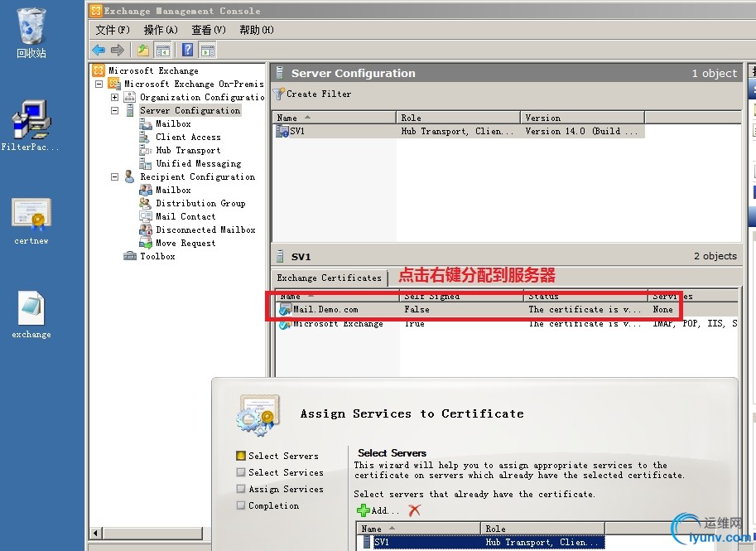This screenshot has height=551, width=756.
Task: Click the Disconnected Mailbox tree icon
Action: (x=146, y=230)
